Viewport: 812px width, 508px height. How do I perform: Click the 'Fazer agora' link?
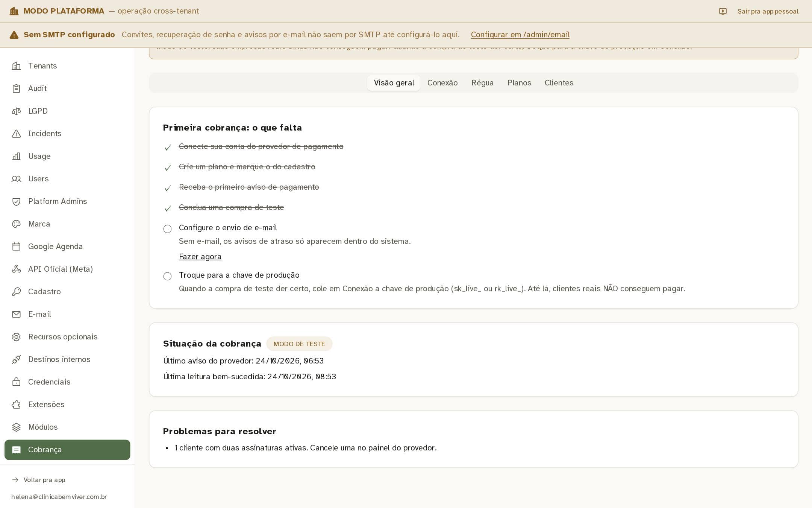point(200,257)
